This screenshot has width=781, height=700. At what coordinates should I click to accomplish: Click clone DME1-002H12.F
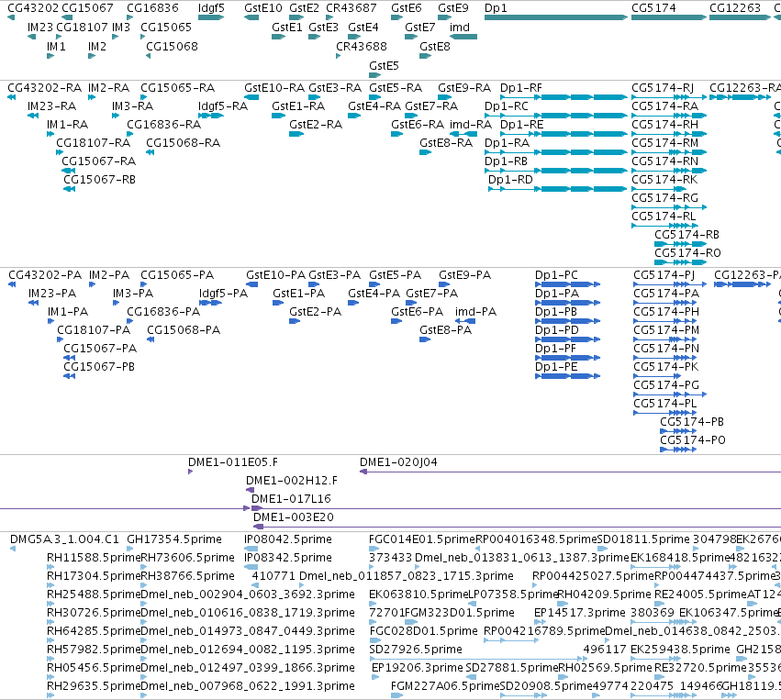click(x=250, y=490)
